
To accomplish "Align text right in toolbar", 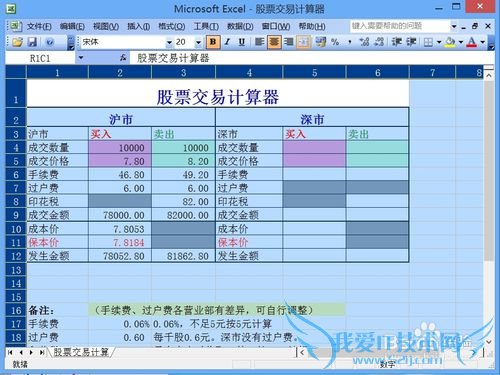I will click(288, 42).
